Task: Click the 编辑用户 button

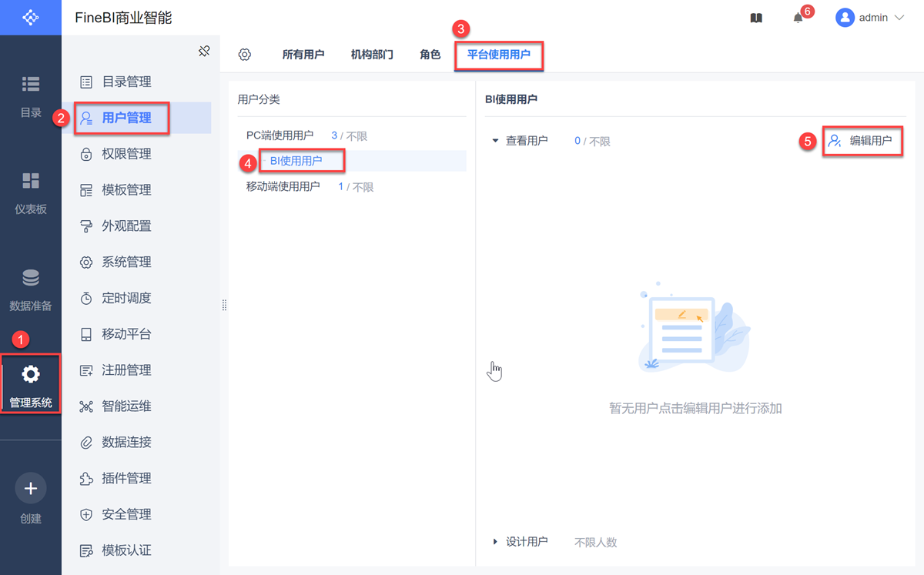Action: pyautogui.click(x=862, y=141)
